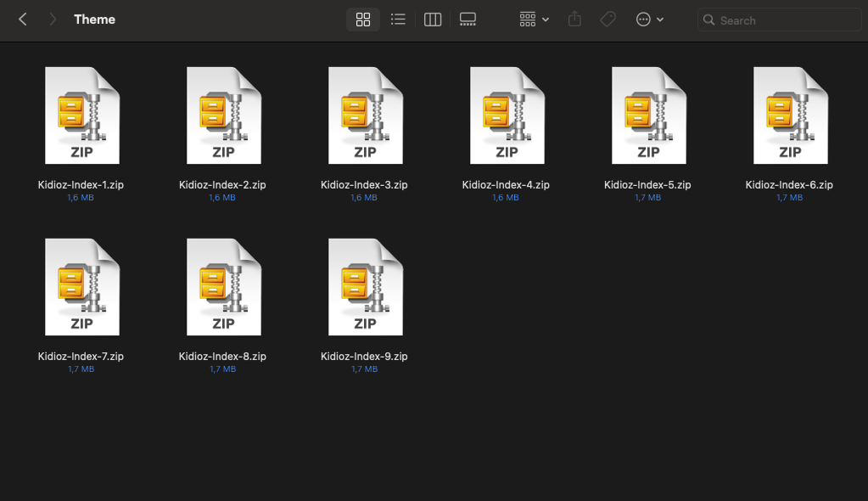Click the magnifier icon in Search

[x=708, y=20]
